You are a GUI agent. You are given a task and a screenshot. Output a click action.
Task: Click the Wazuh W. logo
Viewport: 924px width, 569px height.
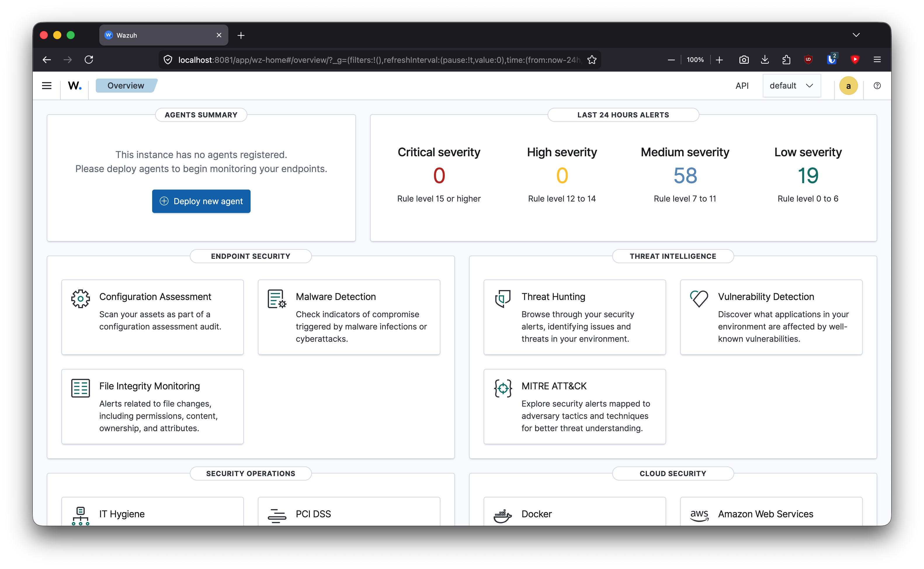74,86
